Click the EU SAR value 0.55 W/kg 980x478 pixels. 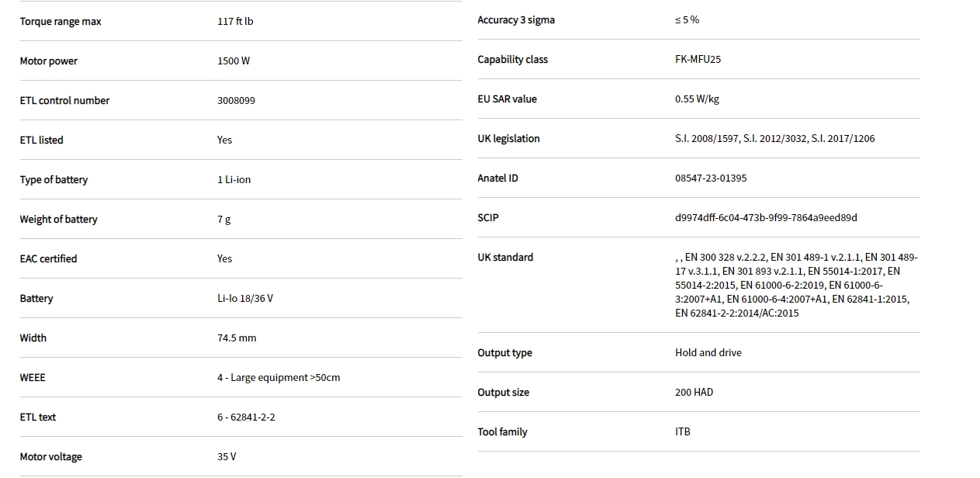(x=697, y=99)
